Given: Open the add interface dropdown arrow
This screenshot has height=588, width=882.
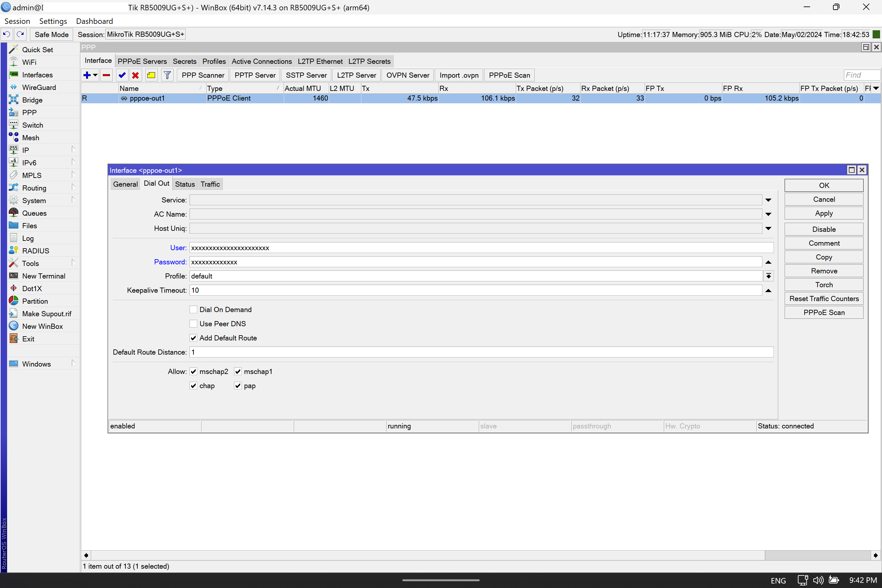Looking at the screenshot, I should click(95, 75).
